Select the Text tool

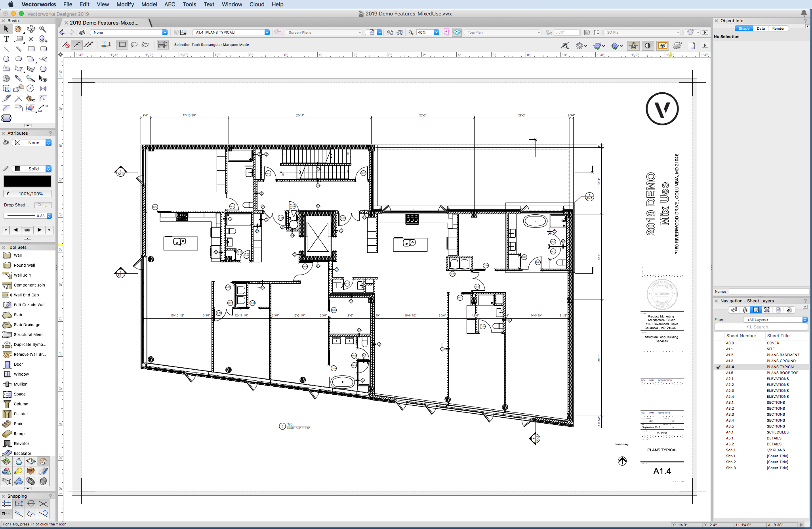point(6,39)
